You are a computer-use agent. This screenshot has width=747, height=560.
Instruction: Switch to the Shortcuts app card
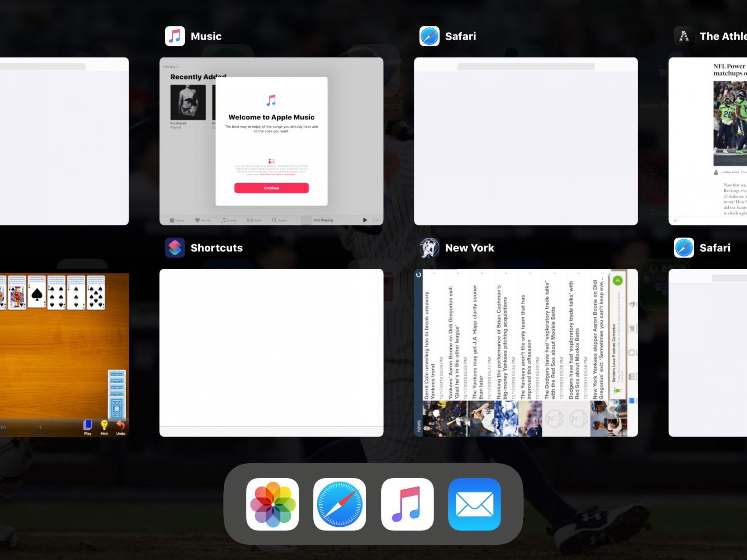coord(271,353)
